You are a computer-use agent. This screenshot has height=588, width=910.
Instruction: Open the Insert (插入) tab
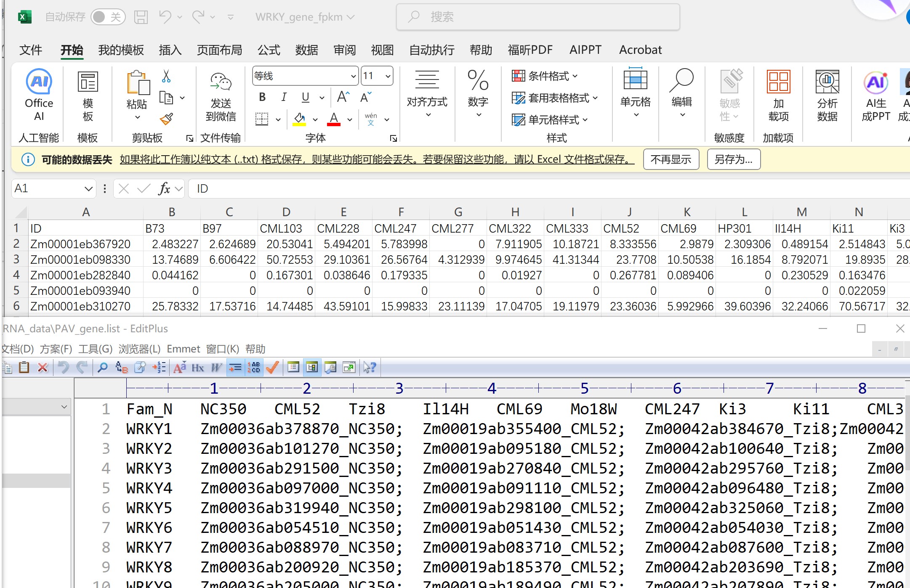170,50
